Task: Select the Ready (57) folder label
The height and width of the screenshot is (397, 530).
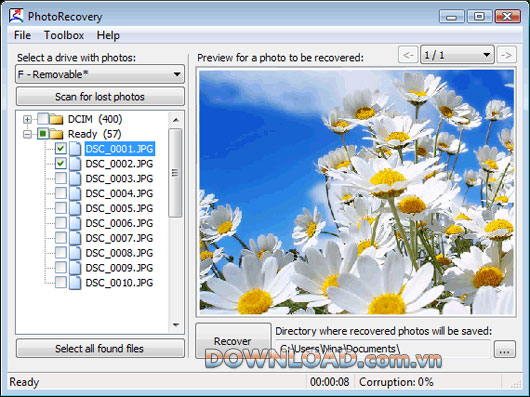Action: click(x=95, y=134)
